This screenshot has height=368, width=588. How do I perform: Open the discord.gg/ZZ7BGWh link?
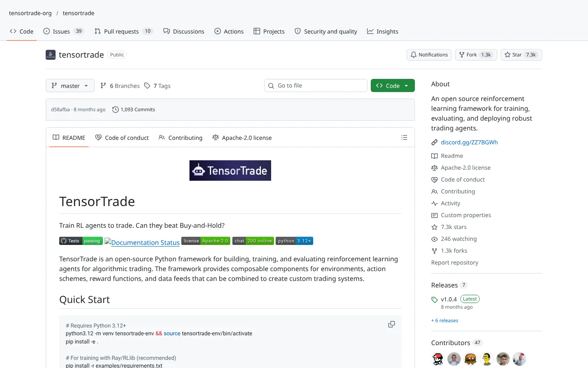tap(469, 142)
